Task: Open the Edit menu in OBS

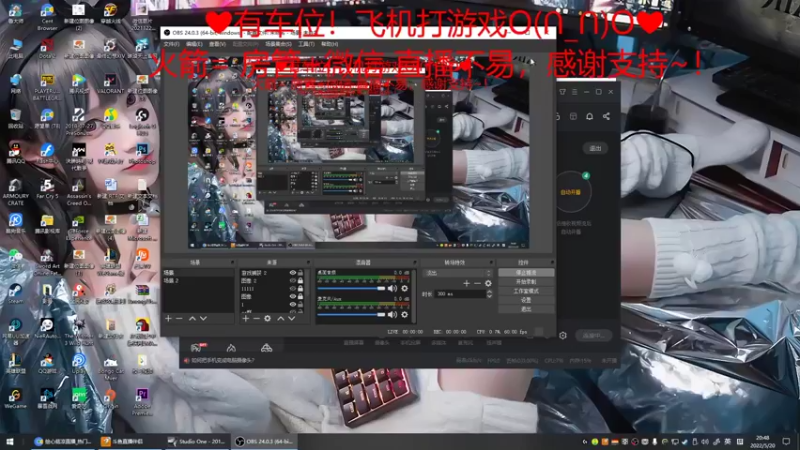Action: [x=194, y=44]
